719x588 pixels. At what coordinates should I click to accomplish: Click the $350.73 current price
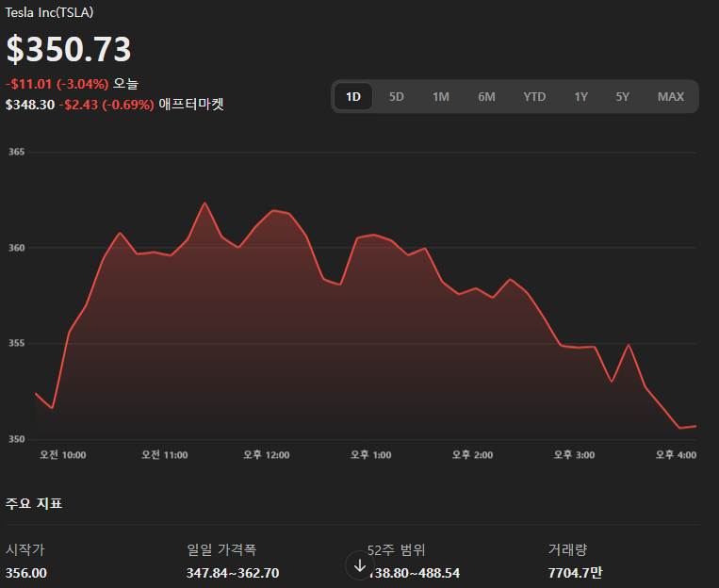69,49
